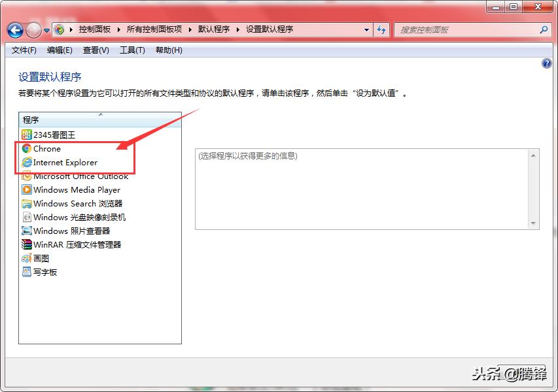This screenshot has height=392, width=558.
Task: Click the refresh button in address bar
Action: (381, 29)
